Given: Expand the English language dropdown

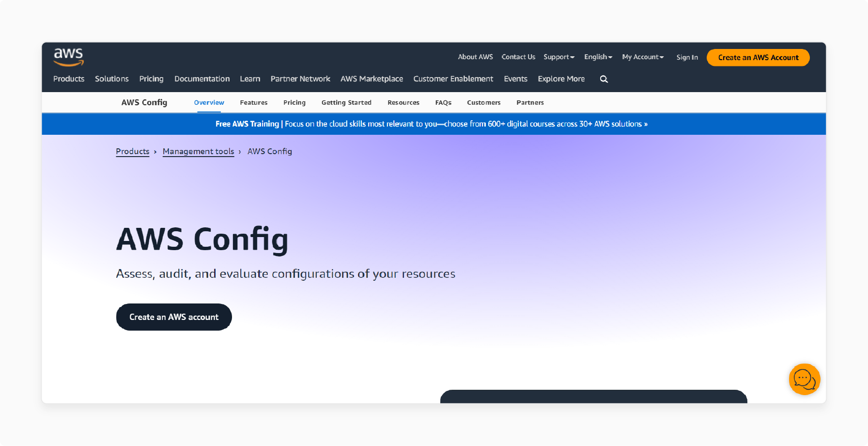Looking at the screenshot, I should click(598, 57).
